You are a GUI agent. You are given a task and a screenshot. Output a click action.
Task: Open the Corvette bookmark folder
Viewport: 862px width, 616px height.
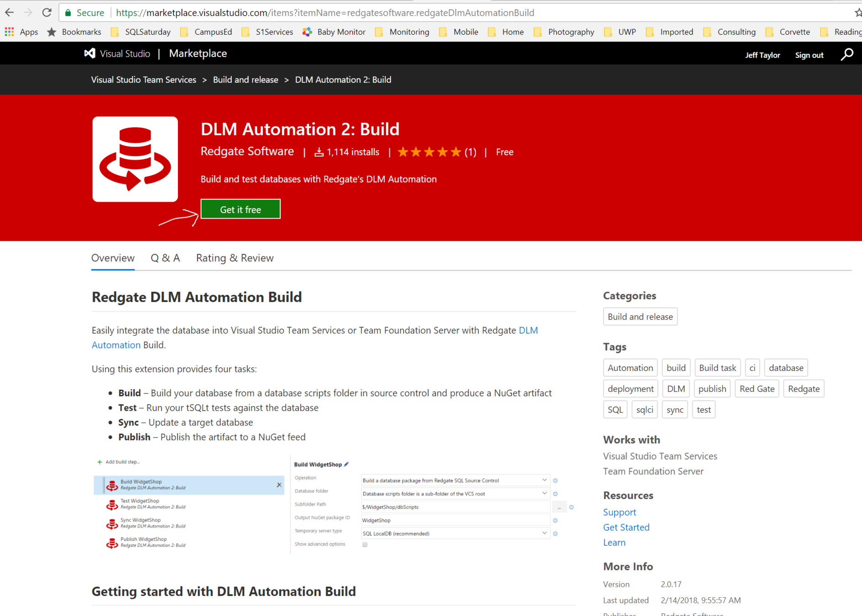tap(788, 32)
